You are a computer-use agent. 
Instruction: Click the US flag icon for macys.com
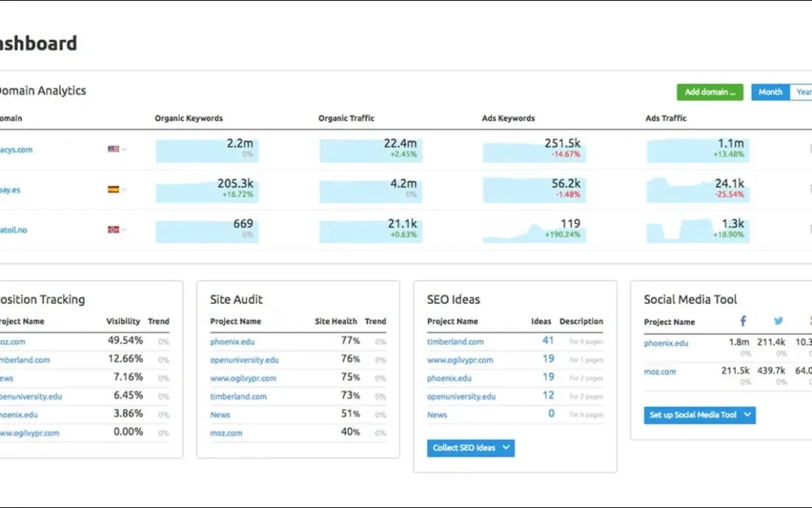coord(114,149)
